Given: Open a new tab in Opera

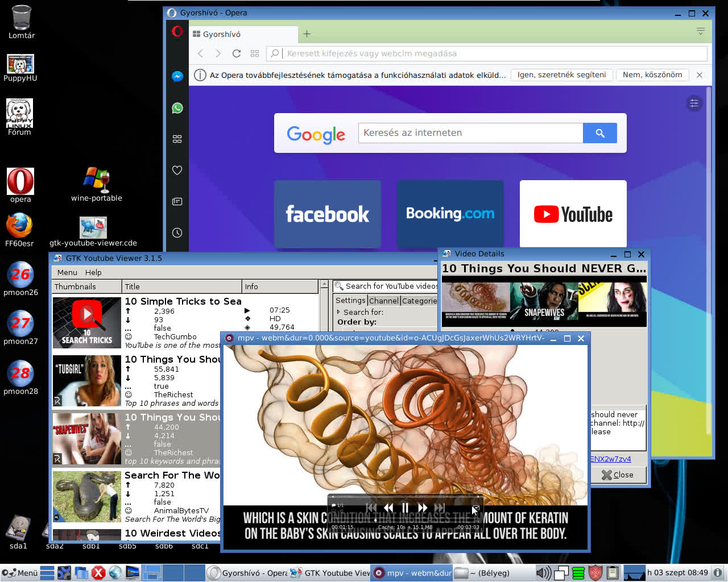Looking at the screenshot, I should click(x=307, y=34).
